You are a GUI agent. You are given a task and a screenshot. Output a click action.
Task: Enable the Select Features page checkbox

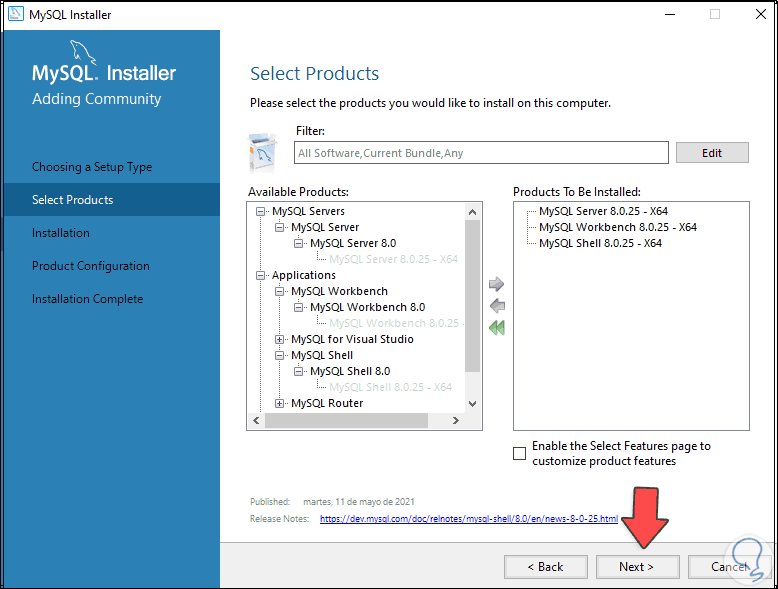[519, 453]
